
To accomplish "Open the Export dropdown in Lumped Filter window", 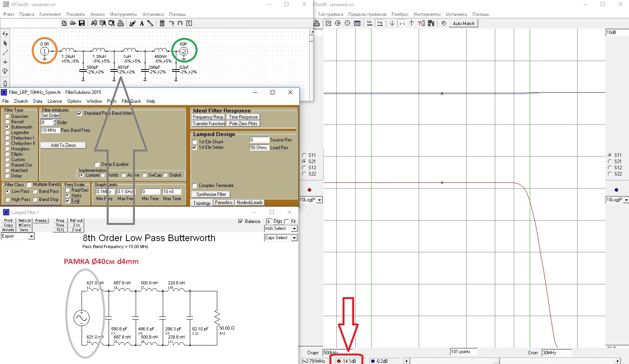I will click(x=31, y=236).
